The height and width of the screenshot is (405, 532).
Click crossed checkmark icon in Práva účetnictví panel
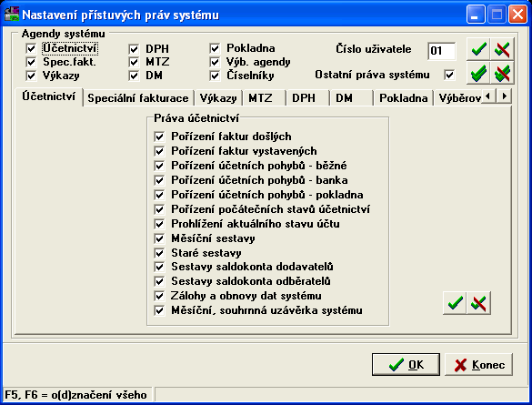(478, 303)
